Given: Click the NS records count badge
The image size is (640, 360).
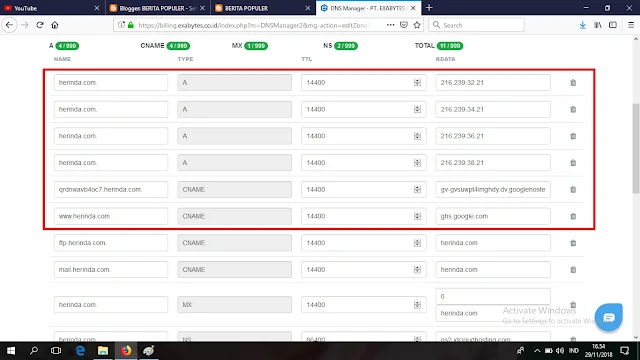Looking at the screenshot, I should (x=346, y=46).
